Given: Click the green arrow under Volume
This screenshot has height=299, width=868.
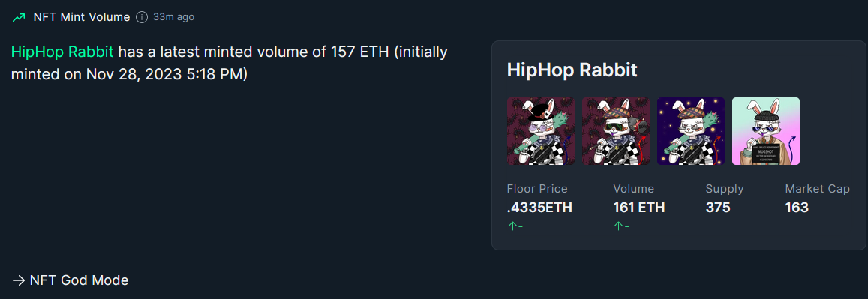Looking at the screenshot, I should click(x=617, y=226).
